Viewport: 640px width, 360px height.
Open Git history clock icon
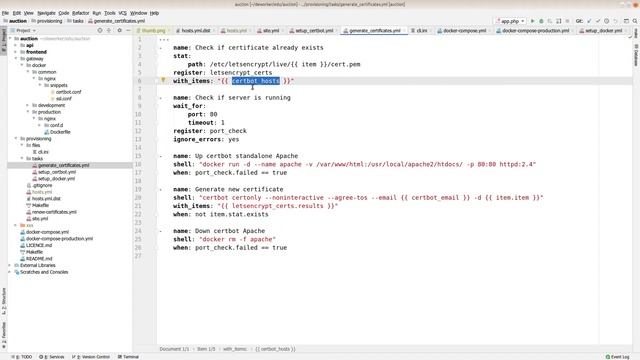pyautogui.click(x=607, y=21)
